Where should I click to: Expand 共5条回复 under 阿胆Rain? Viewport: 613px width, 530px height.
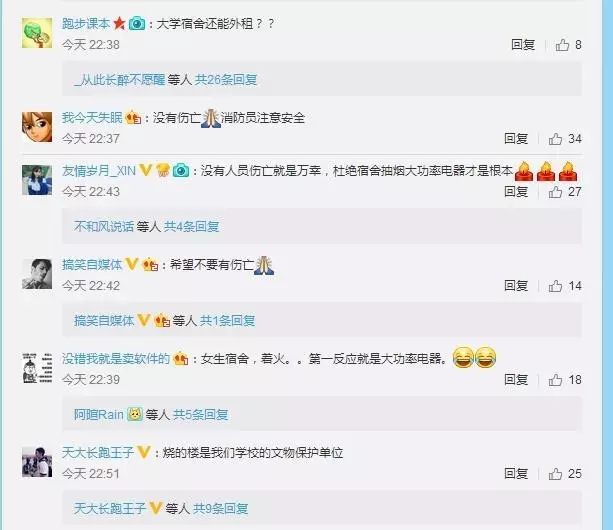[201, 415]
